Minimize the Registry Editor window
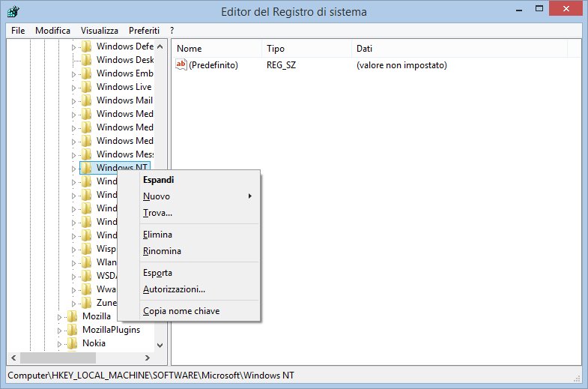This screenshot has height=389, width=588. pyautogui.click(x=519, y=10)
